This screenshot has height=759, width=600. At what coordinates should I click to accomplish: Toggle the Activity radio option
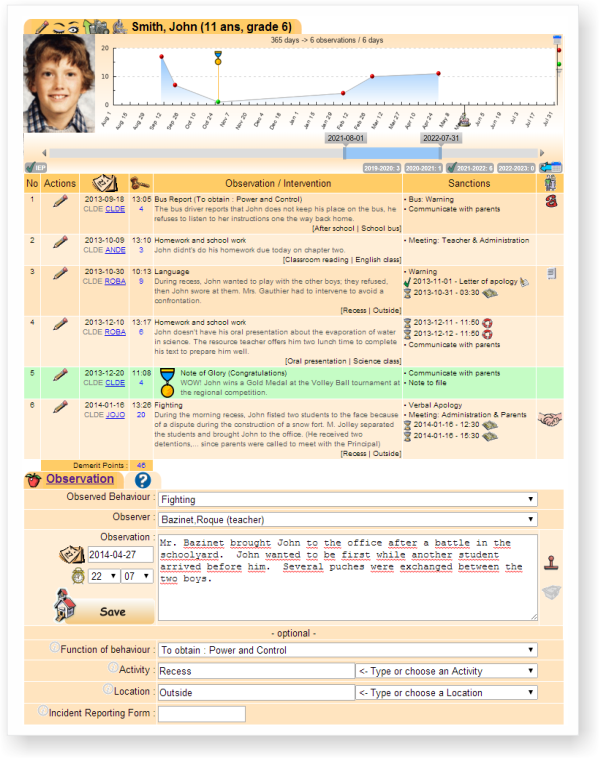(110, 667)
